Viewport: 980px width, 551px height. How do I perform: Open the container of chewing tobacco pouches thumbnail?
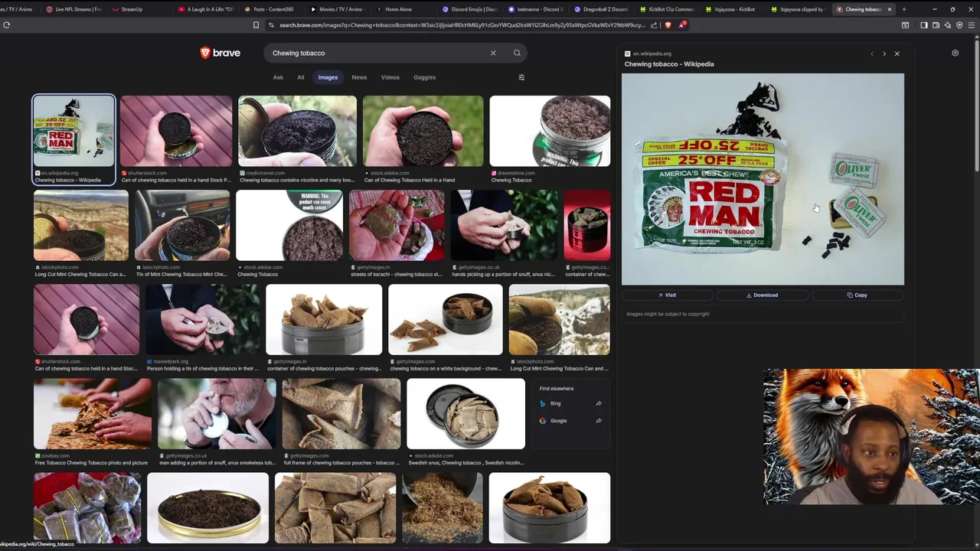[x=324, y=320]
